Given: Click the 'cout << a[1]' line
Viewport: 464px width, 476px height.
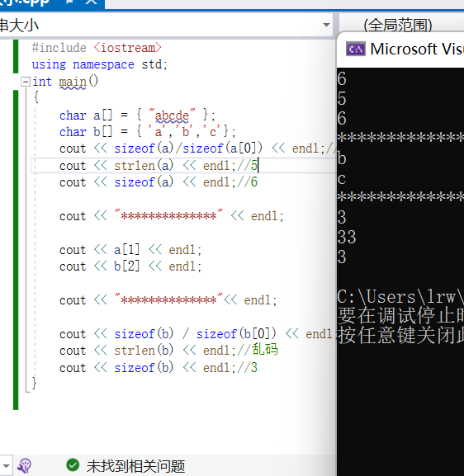Looking at the screenshot, I should 130,250.
